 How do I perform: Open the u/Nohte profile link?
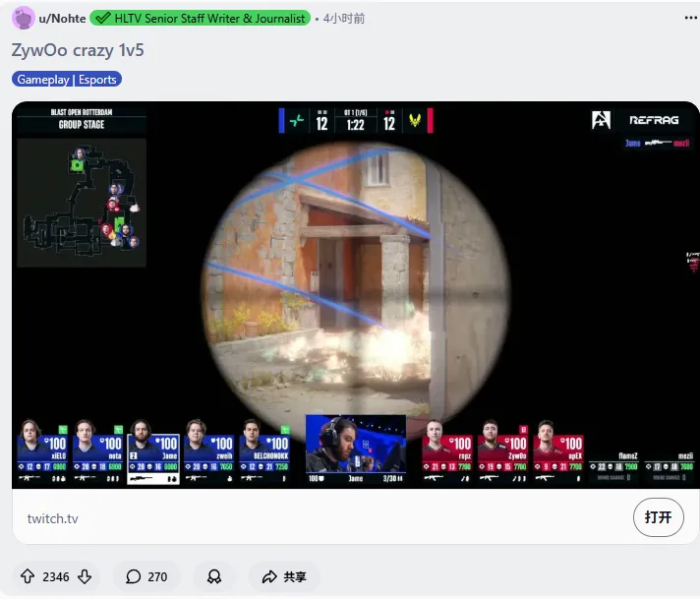click(x=62, y=18)
